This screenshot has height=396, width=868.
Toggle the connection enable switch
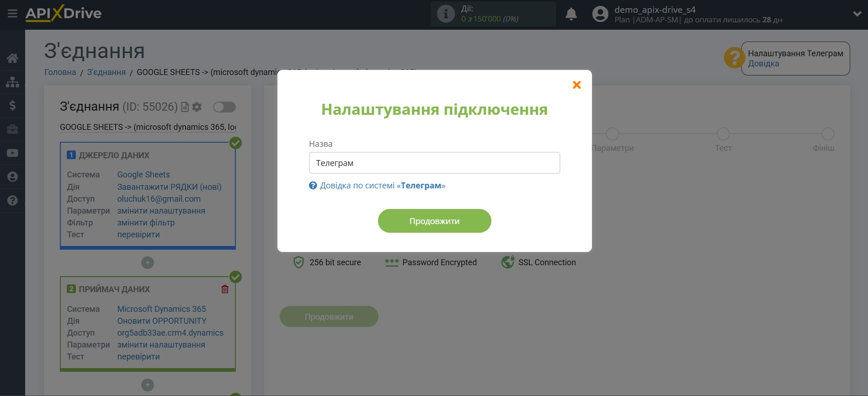tap(224, 107)
